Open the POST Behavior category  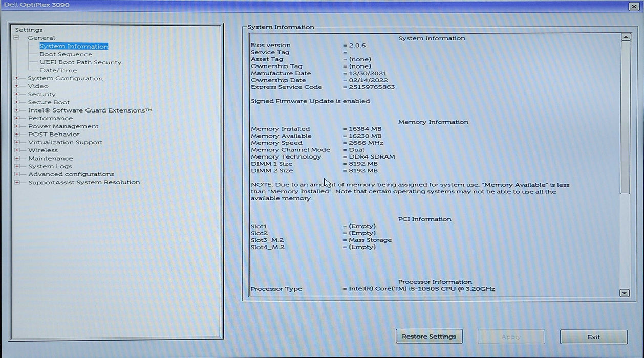(54, 135)
